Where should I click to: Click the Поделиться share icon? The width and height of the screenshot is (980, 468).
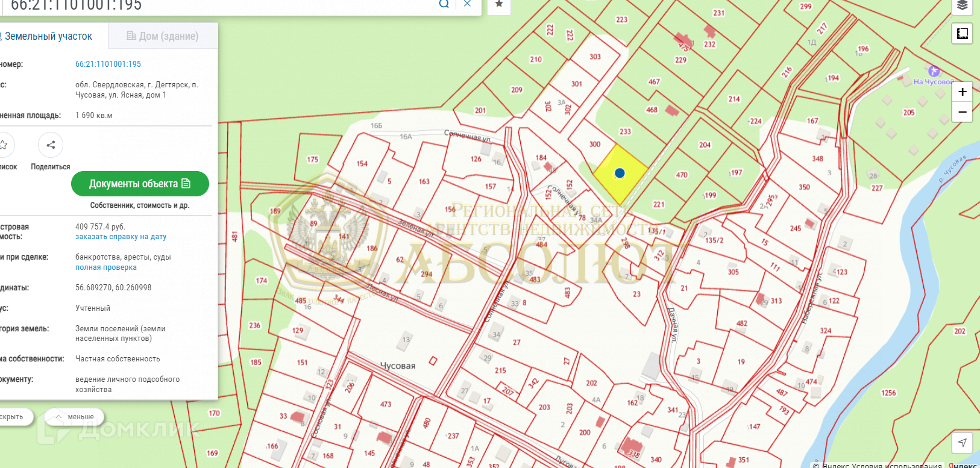[x=51, y=145]
